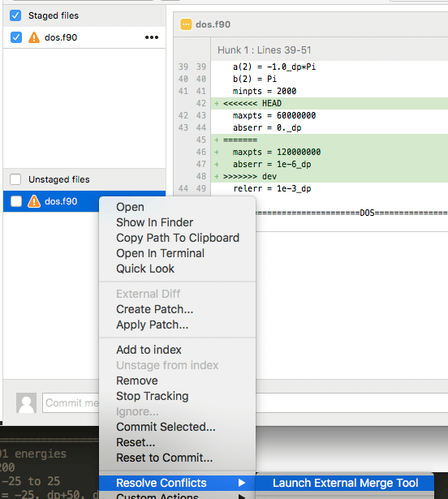Click 'energies' text in the background terminal window
This screenshot has height=499, width=448.
(41, 454)
